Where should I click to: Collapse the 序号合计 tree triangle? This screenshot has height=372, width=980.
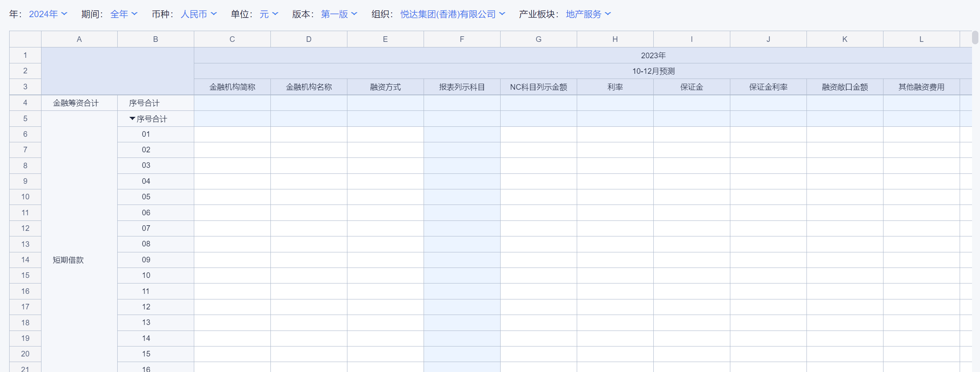(x=132, y=119)
